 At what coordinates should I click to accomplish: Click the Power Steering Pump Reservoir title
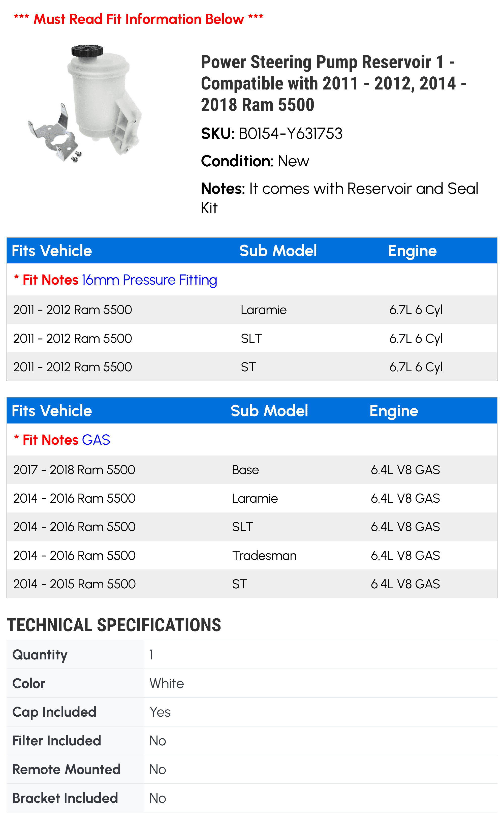(x=333, y=83)
